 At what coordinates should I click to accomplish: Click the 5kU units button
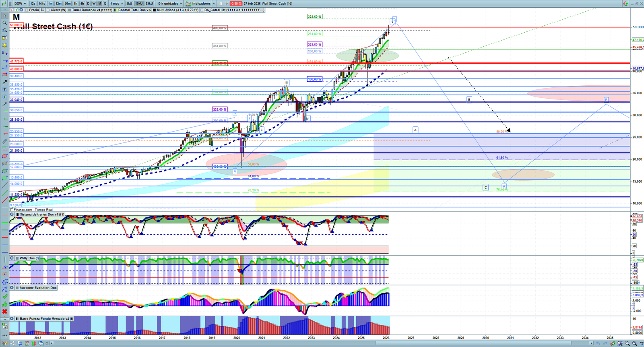pos(129,4)
